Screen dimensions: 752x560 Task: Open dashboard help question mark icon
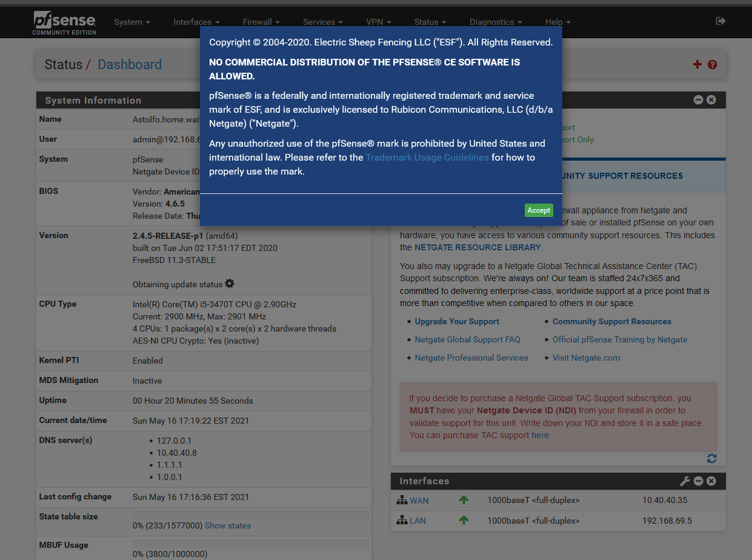click(713, 64)
